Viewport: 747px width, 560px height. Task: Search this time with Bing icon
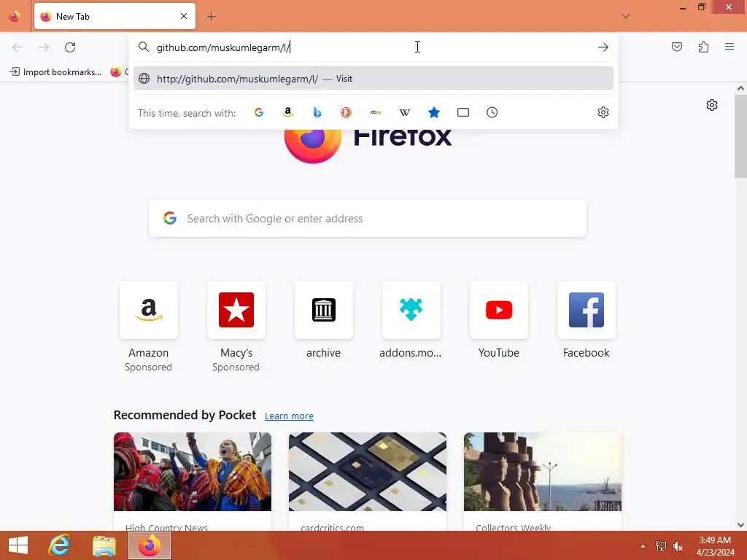[x=317, y=112]
